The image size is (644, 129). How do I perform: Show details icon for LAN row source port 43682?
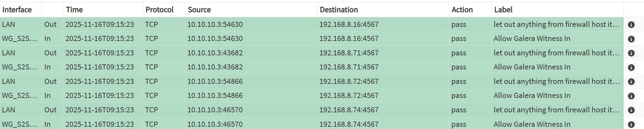(x=631, y=53)
